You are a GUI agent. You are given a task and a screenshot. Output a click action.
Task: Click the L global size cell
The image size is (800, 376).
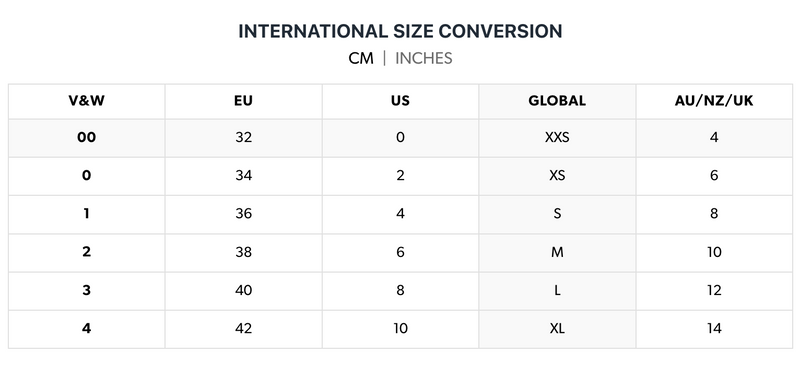tap(557, 291)
